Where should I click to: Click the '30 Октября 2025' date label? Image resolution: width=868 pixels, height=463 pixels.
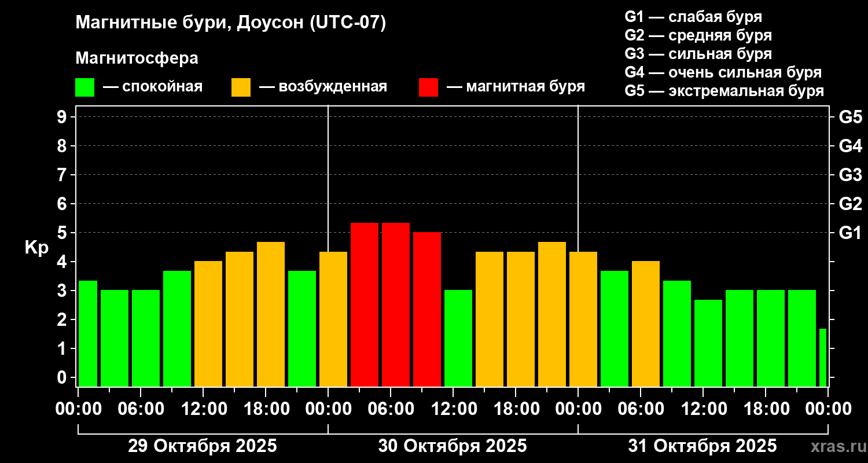pyautogui.click(x=453, y=446)
